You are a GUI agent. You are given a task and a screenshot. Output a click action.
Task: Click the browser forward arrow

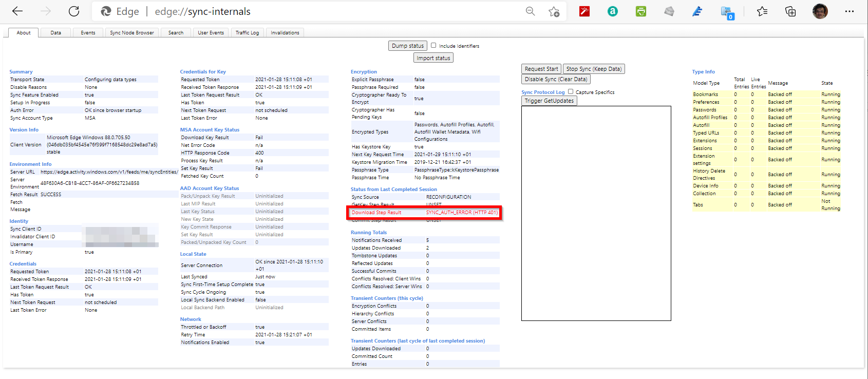pos(46,11)
